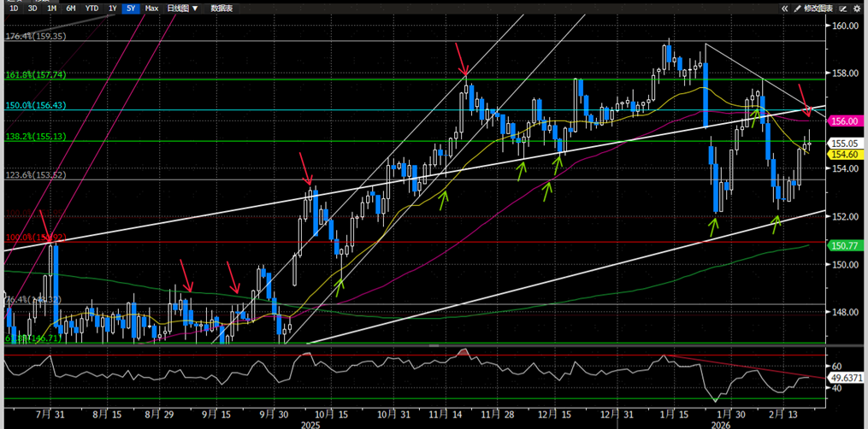Viewport: 868px width, 429px height.
Task: Click the RSI pane 60 level label
Action: pyautogui.click(x=836, y=367)
